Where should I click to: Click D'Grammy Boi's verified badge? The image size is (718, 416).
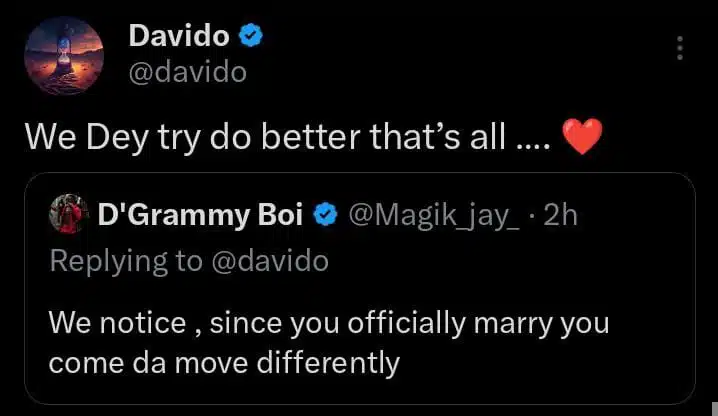pyautogui.click(x=324, y=214)
